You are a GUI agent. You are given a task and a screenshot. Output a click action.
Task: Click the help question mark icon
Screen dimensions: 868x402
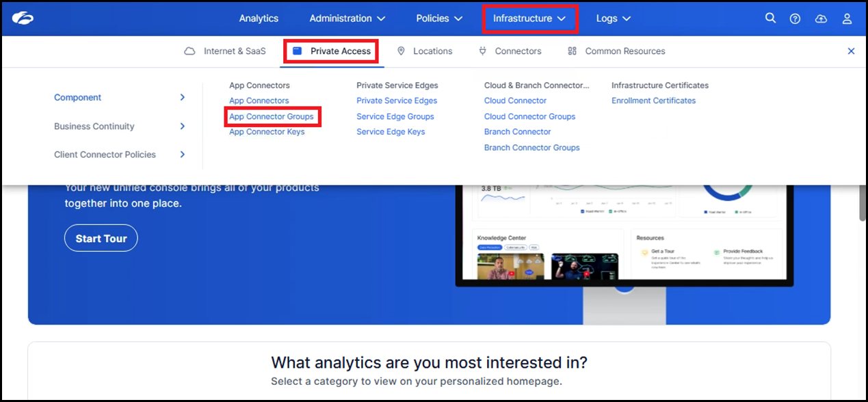(795, 19)
